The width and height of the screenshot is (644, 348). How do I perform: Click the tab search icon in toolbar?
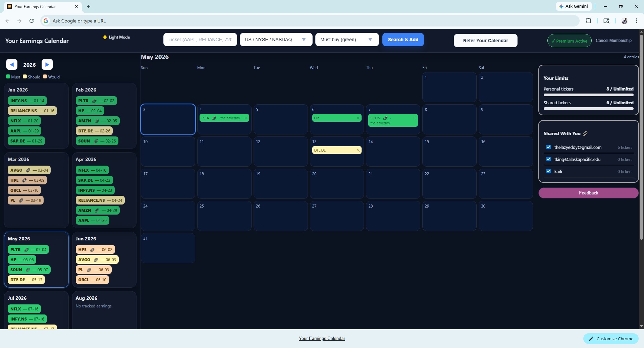point(606,21)
